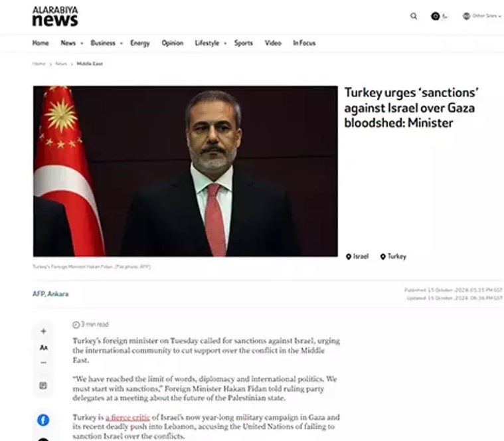This screenshot has width=504, height=441.
Task: Go to the Opinion section
Action: click(172, 43)
